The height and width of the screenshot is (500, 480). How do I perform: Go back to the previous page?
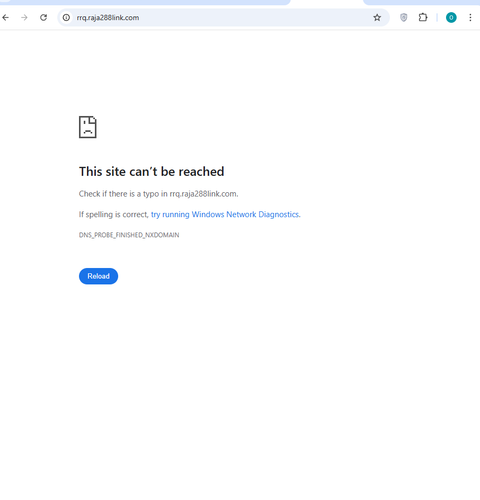coord(5,17)
